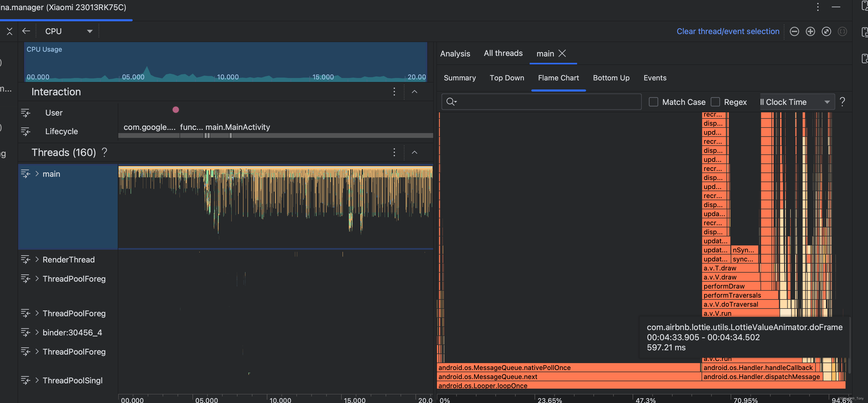Close the profiler session X icon
868x403 pixels.
click(9, 31)
